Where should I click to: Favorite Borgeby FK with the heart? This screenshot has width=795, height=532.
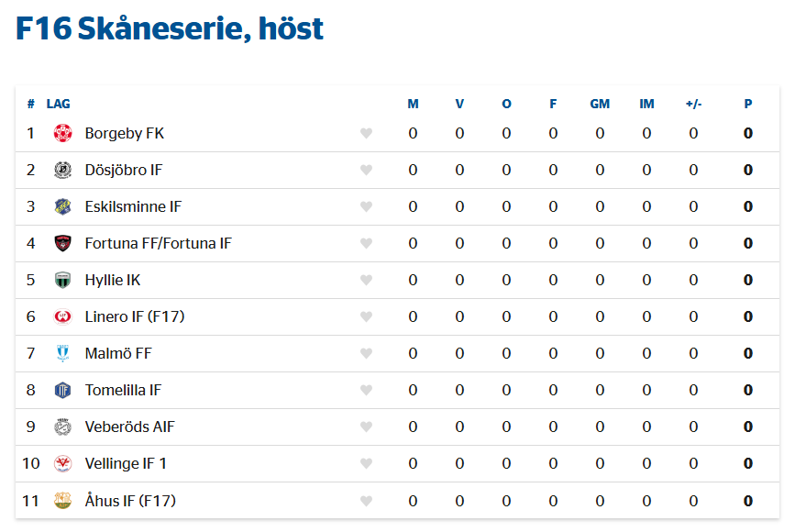366,134
